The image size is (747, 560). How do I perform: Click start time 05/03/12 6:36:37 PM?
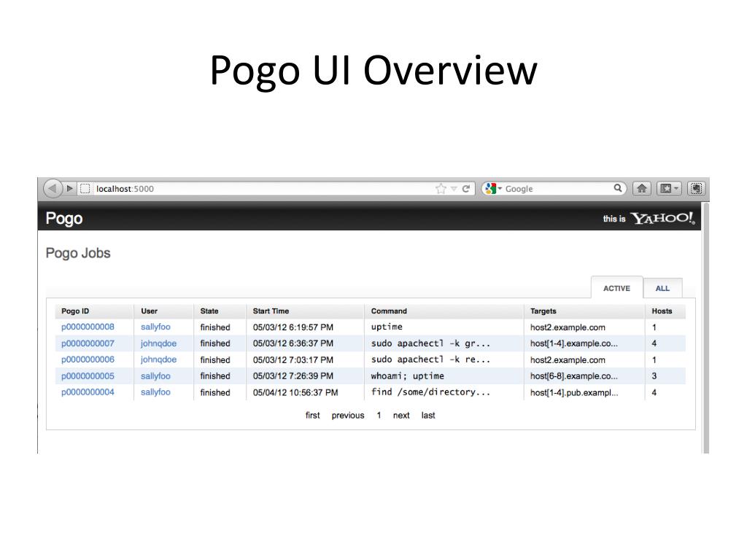pos(293,343)
